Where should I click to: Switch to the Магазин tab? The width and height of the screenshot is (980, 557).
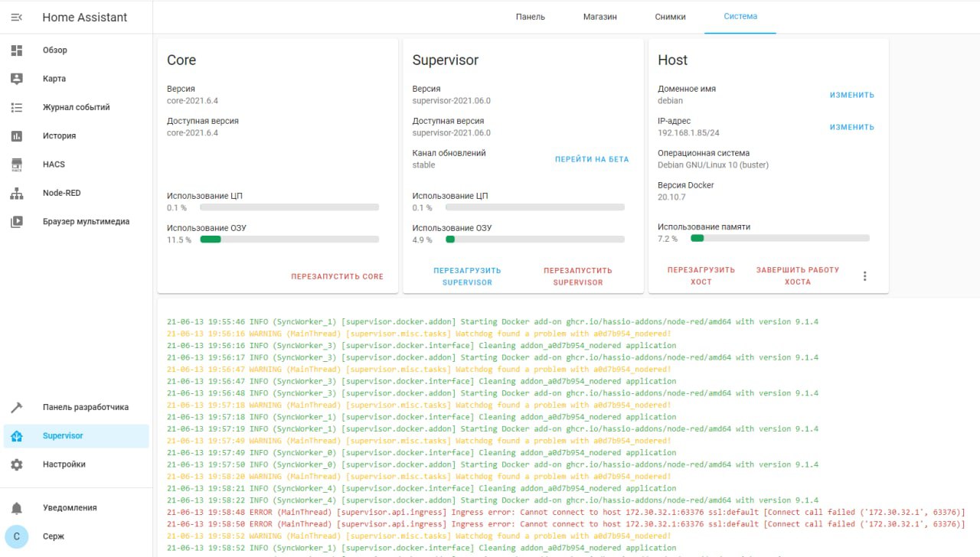600,17
